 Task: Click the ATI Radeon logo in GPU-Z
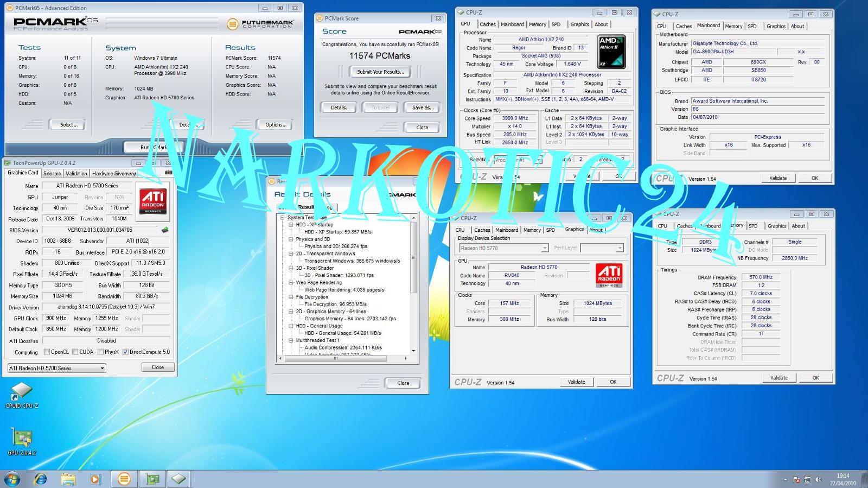pyautogui.click(x=153, y=201)
